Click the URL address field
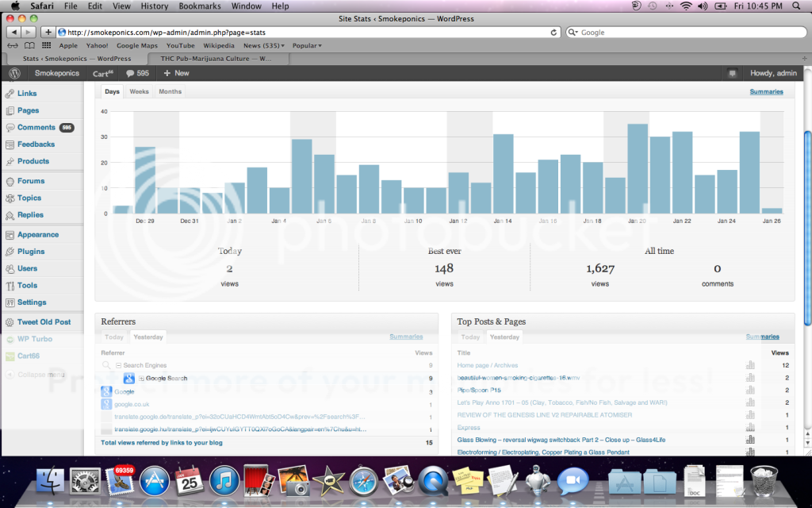The width and height of the screenshot is (812, 508). click(308, 32)
